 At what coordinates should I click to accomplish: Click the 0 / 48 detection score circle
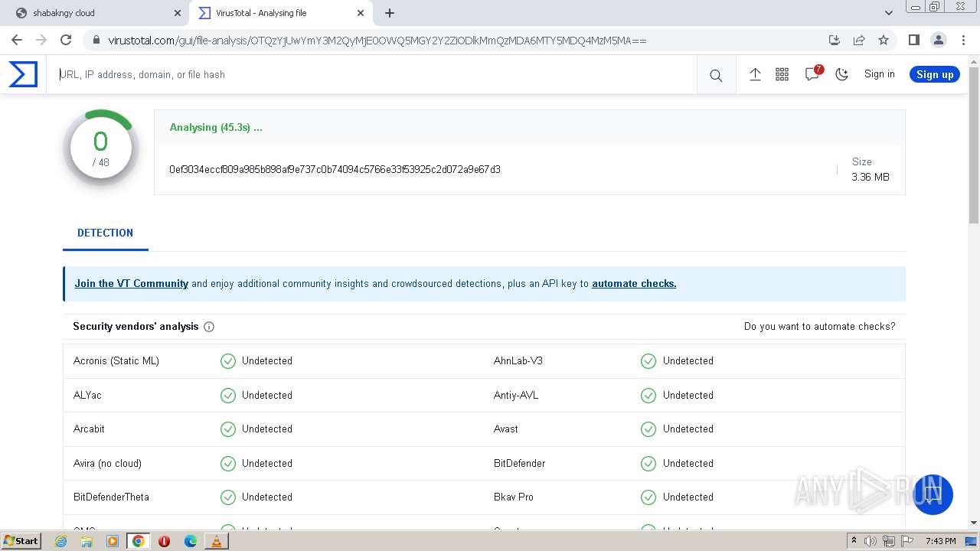[100, 148]
